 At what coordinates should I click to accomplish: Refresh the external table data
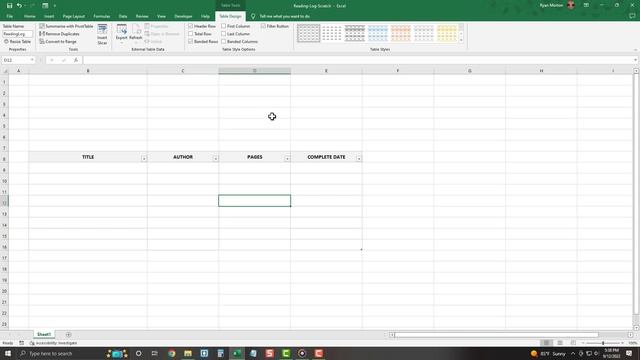(x=136, y=34)
